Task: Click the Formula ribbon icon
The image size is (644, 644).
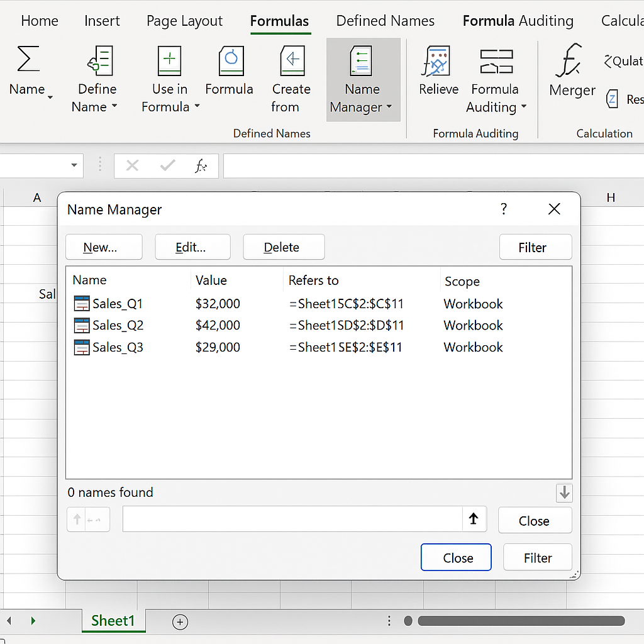Action: point(231,61)
